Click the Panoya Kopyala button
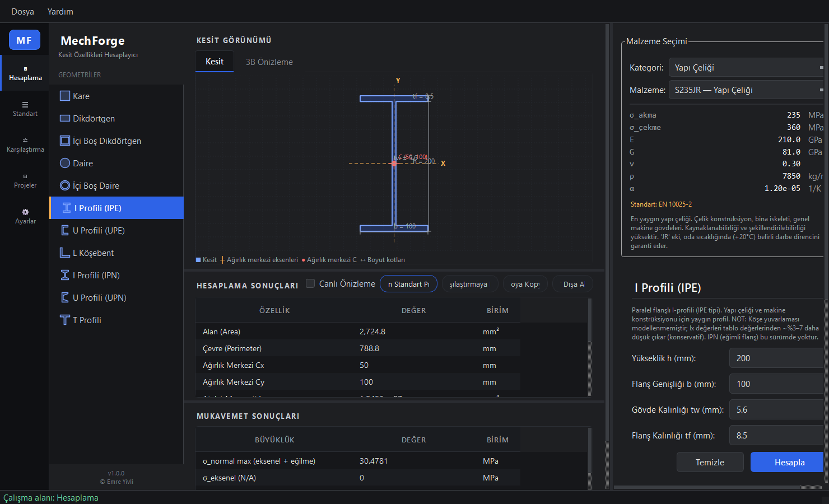The image size is (829, 504). [525, 284]
